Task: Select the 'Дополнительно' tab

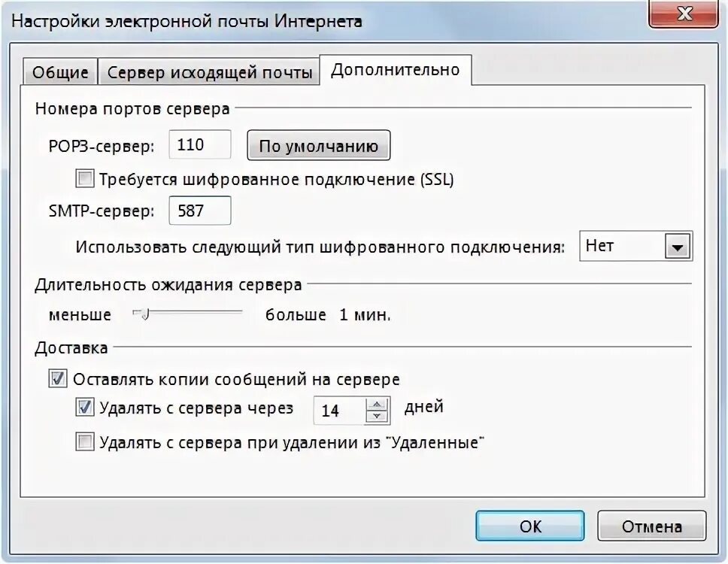Action: (x=395, y=70)
